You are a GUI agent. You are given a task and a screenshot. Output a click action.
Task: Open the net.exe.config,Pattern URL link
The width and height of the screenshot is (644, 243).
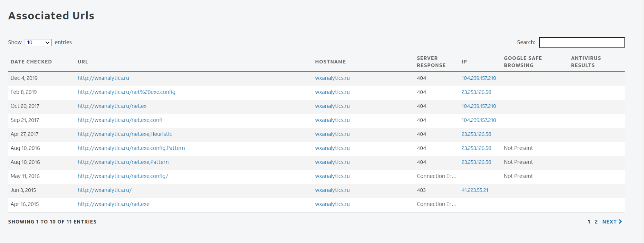(131, 148)
